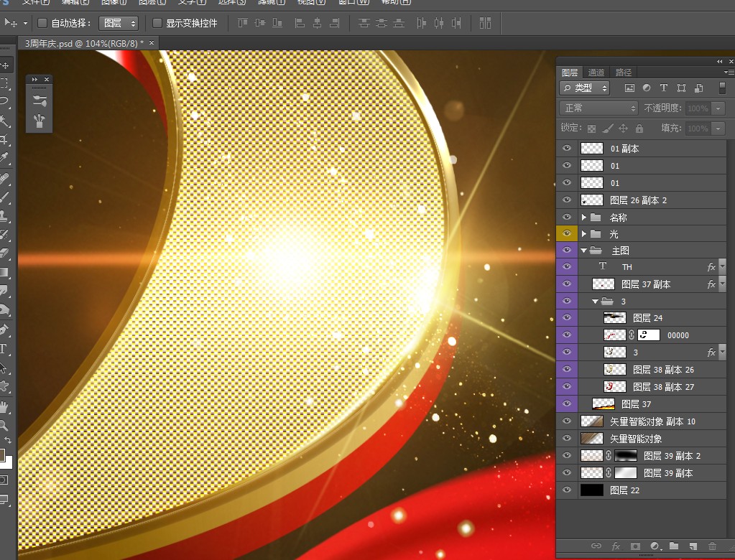This screenshot has height=560, width=735.
Task: Lock layer position
Action: (x=623, y=129)
